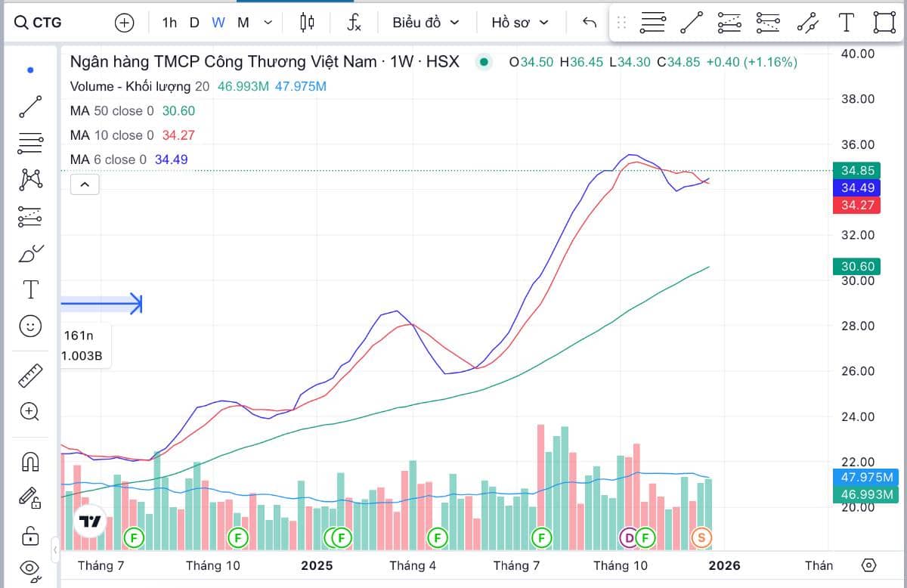907x588 pixels.
Task: Expand the timeframe interval dropdown chevron
Action: point(268,23)
